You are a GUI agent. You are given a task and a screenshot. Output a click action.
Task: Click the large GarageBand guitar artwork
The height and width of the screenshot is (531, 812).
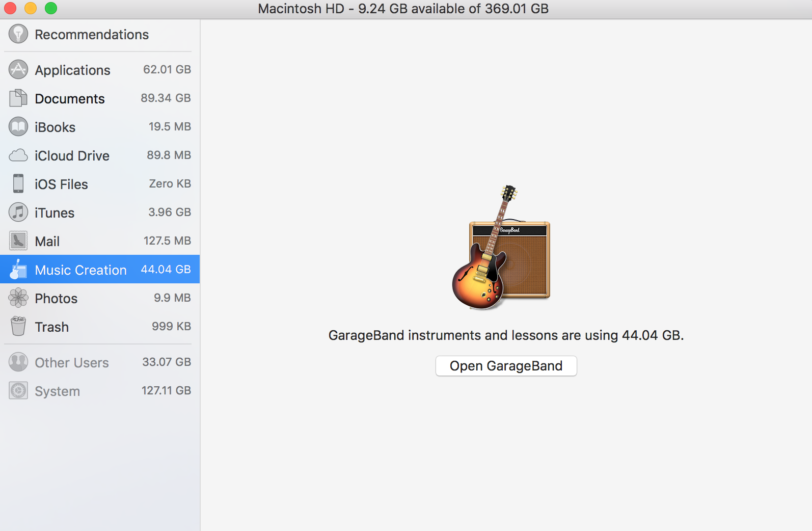[x=501, y=247]
